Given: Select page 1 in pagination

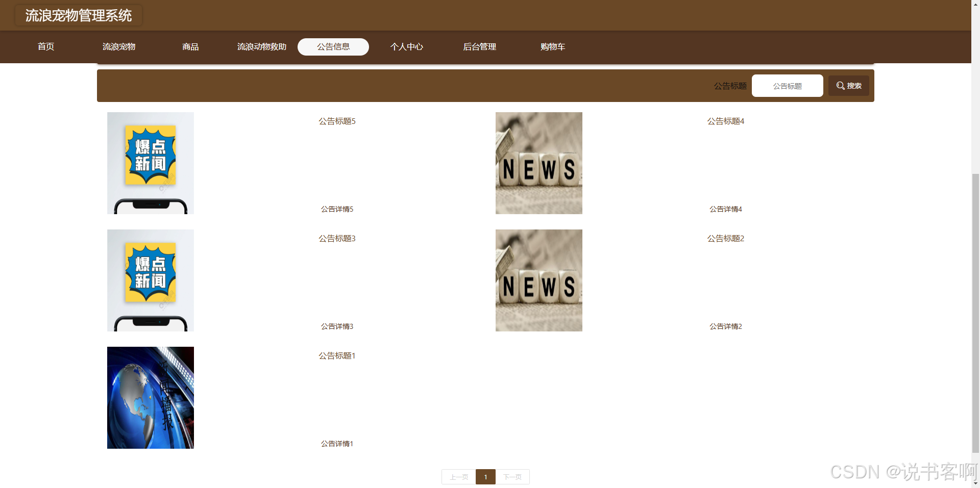Looking at the screenshot, I should coord(485,477).
